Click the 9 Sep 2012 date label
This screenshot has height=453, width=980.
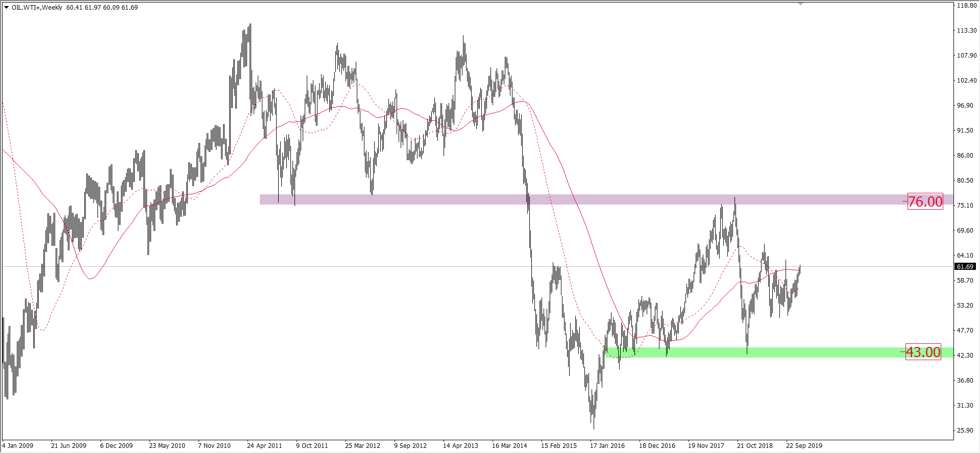[410, 445]
